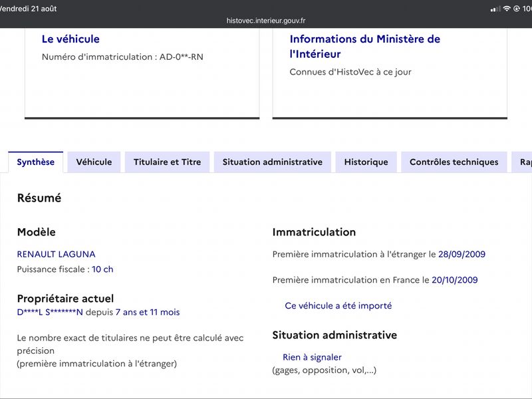This screenshot has height=399, width=532.
Task: Click the 'Rien à signaler' status
Action: 312,357
